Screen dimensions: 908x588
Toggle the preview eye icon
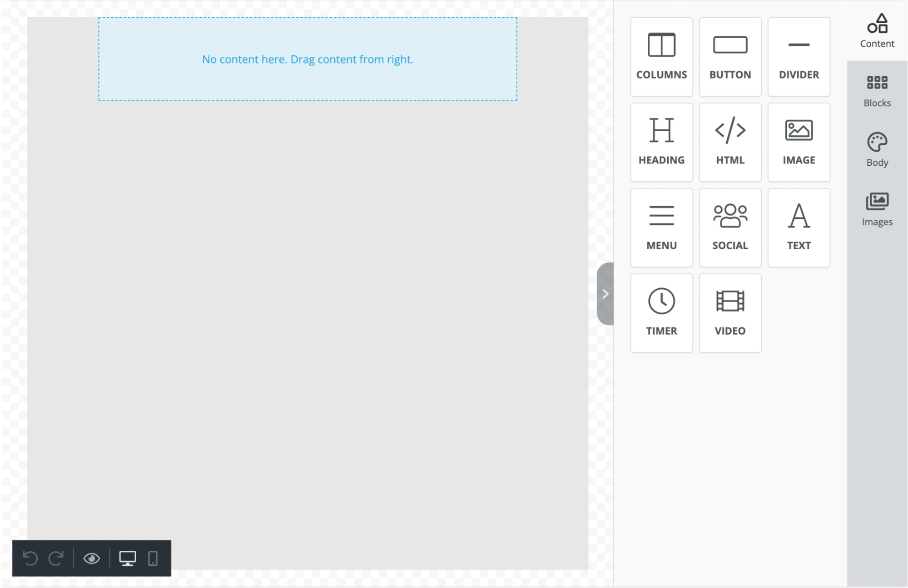coord(91,558)
